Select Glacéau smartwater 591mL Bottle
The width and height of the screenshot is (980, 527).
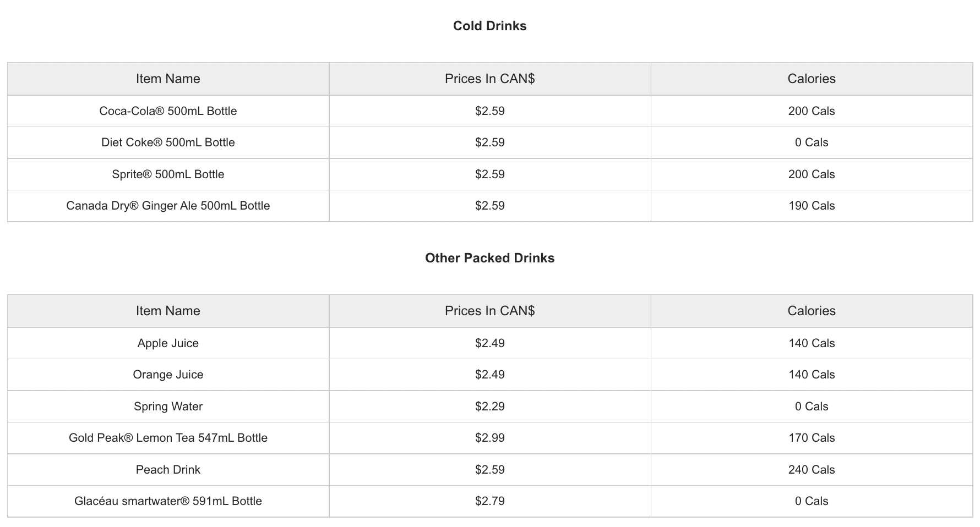click(168, 501)
